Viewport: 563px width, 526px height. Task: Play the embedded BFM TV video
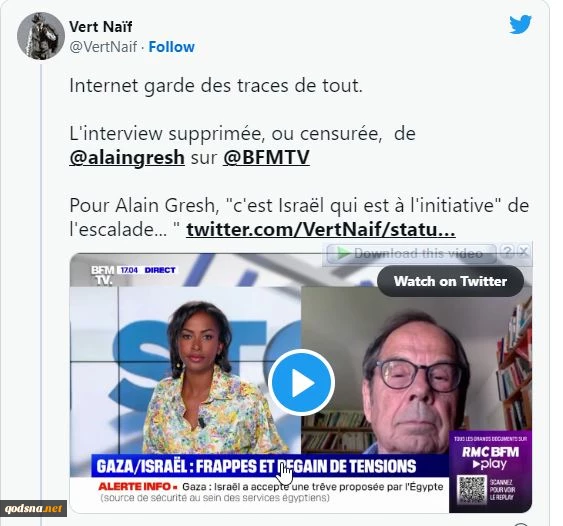pyautogui.click(x=301, y=383)
